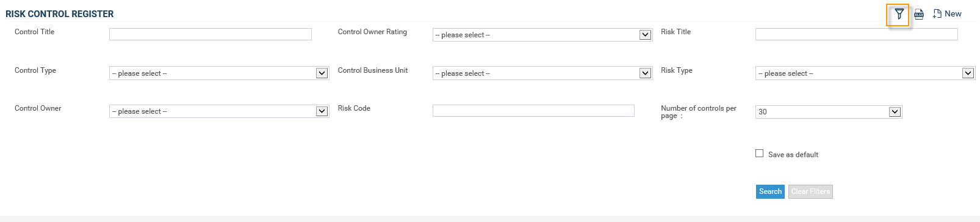Click the Save as default label text
The width and height of the screenshot is (980, 222).
coord(793,155)
